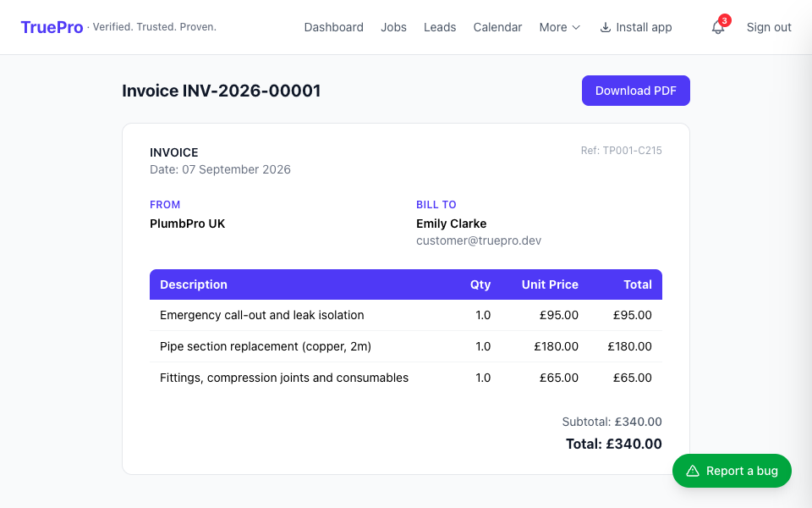Click the BILL TO label

pyautogui.click(x=436, y=205)
